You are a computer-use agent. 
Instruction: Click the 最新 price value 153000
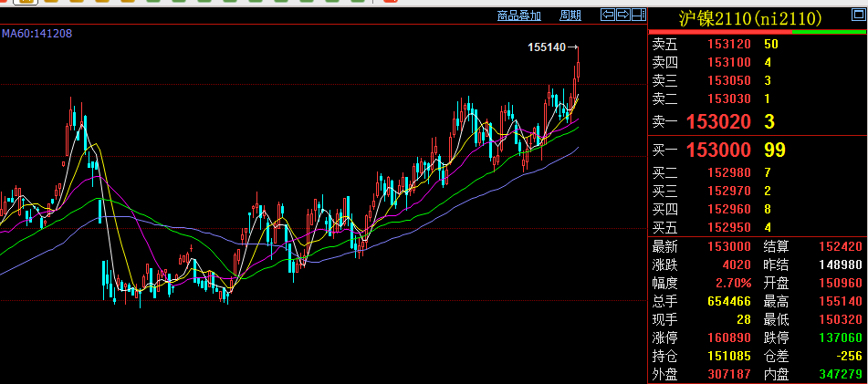(x=728, y=246)
